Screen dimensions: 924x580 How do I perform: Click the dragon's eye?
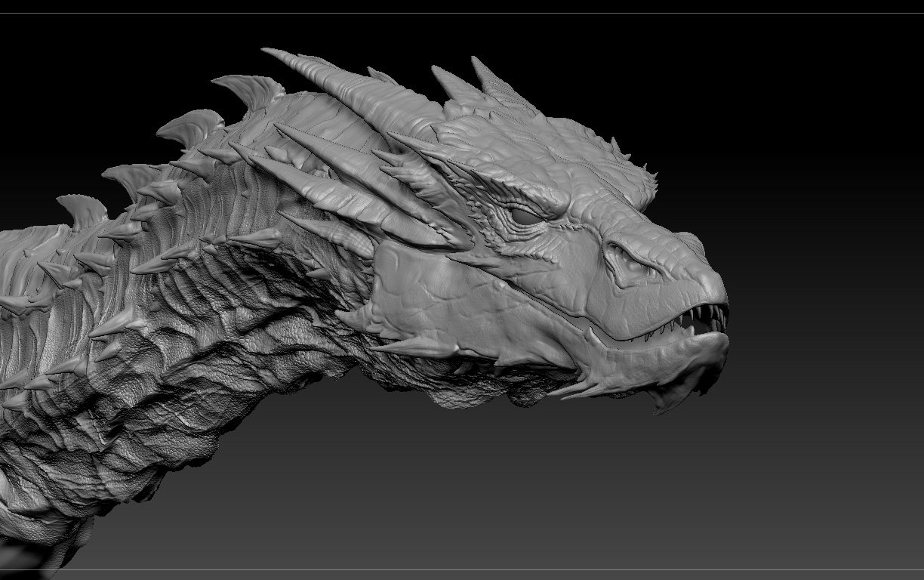[524, 214]
